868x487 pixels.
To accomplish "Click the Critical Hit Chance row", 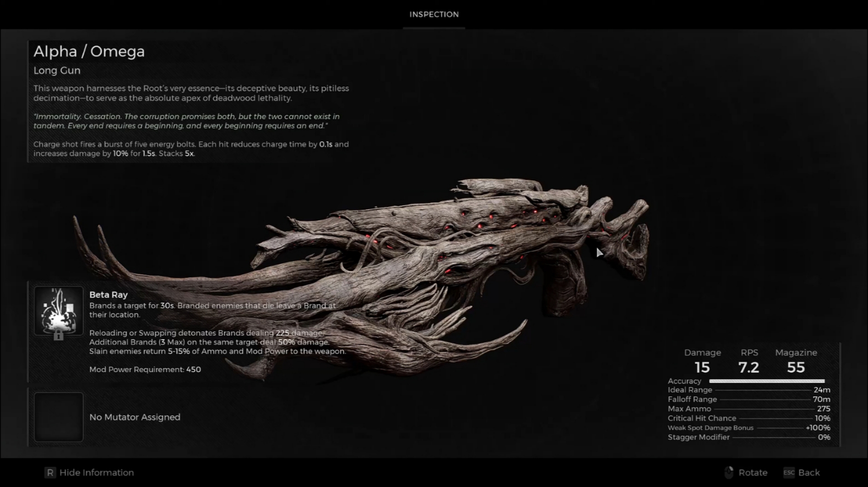I will tap(748, 418).
